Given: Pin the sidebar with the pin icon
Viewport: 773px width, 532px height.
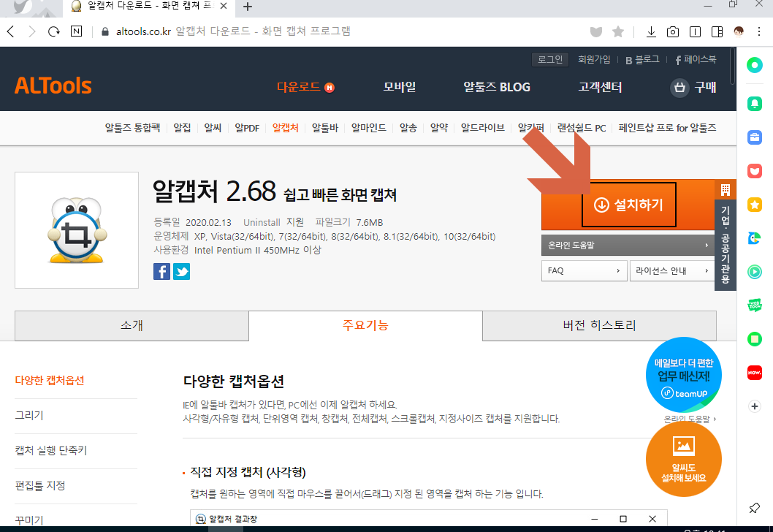Looking at the screenshot, I should [x=754, y=508].
